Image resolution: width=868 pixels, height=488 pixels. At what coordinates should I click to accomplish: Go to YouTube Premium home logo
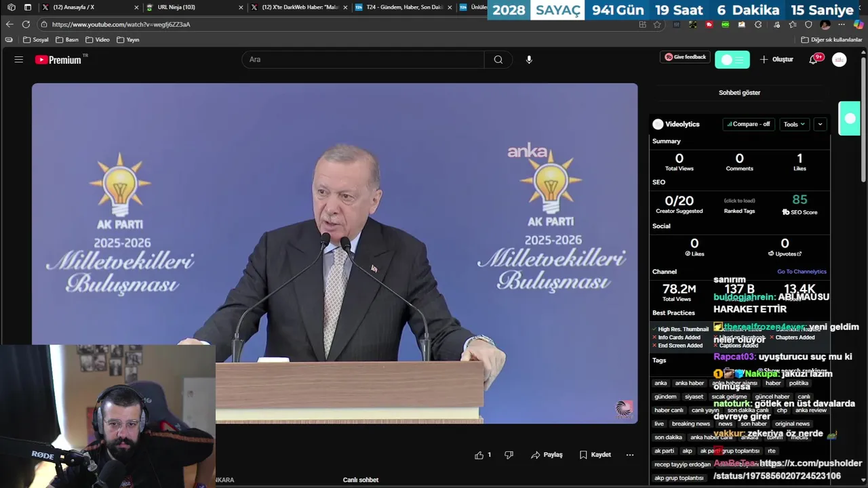pyautogui.click(x=58, y=60)
